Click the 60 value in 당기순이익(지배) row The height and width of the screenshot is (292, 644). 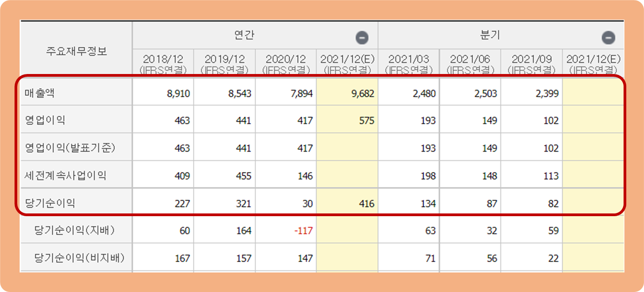tap(184, 231)
